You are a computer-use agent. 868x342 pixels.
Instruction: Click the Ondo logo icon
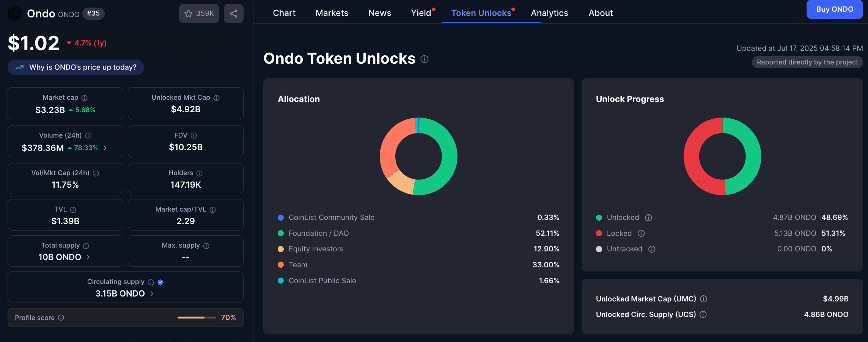coord(15,14)
